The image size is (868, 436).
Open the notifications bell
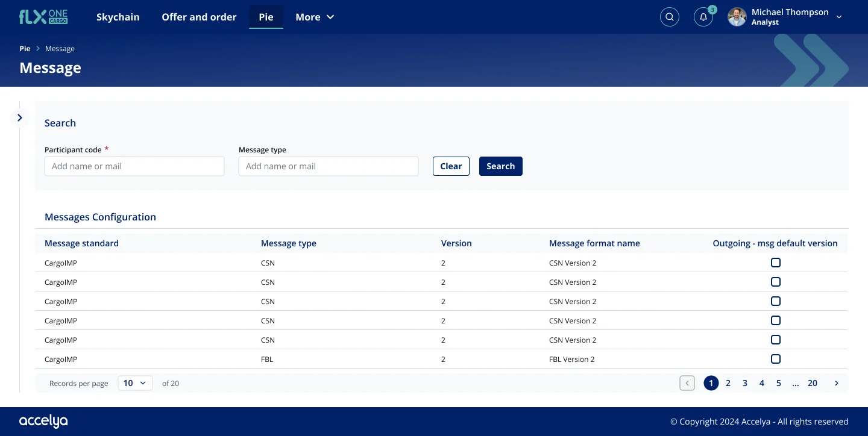[x=703, y=17]
